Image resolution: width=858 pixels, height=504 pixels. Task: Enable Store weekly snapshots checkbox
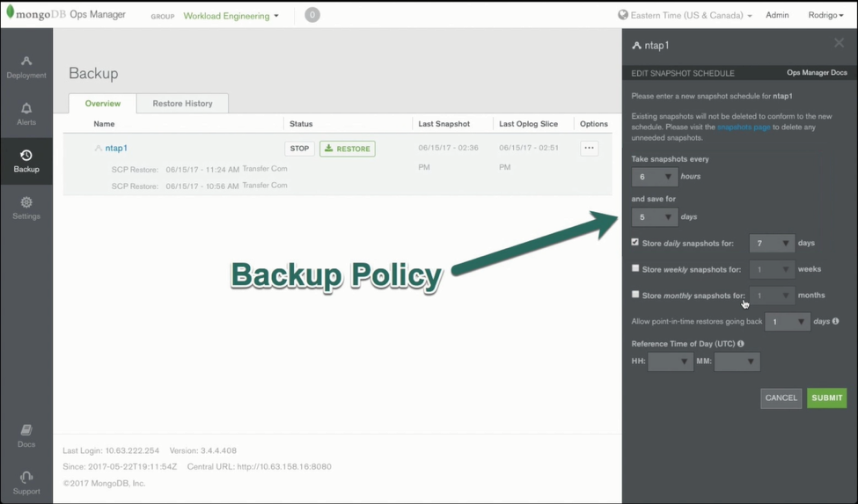635,268
